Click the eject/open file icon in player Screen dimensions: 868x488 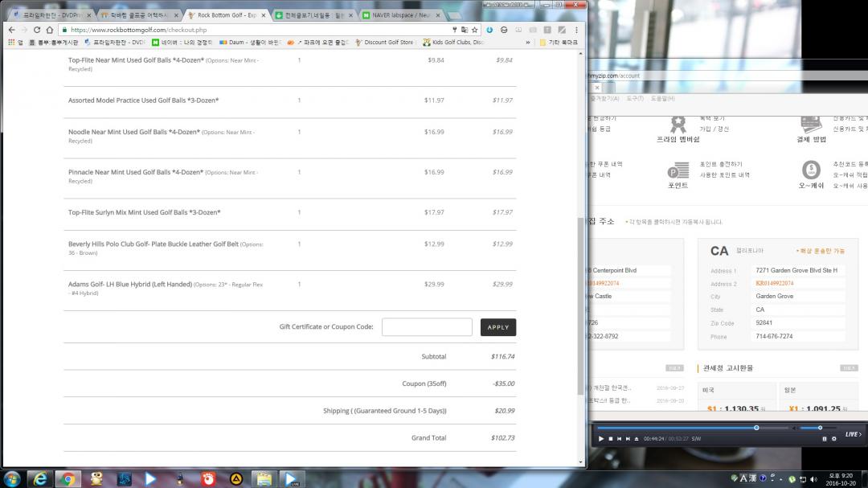(637, 439)
